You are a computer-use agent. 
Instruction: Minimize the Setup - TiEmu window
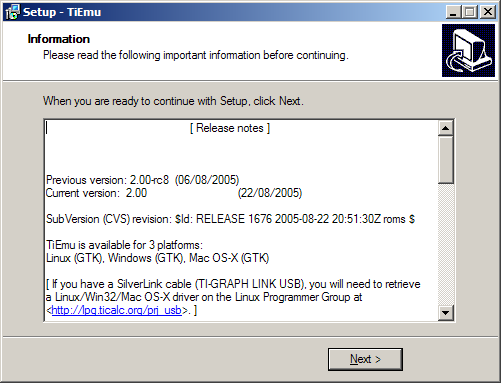click(x=453, y=12)
